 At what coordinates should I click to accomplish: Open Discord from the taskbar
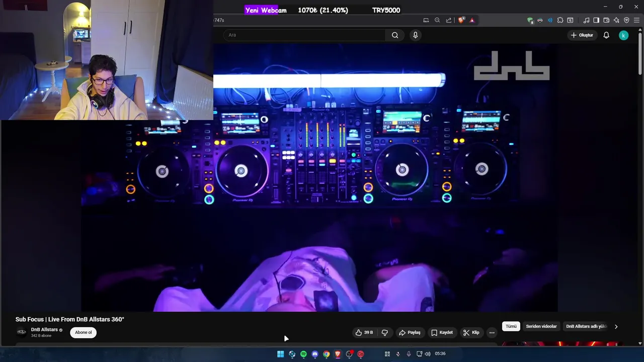[315, 354]
